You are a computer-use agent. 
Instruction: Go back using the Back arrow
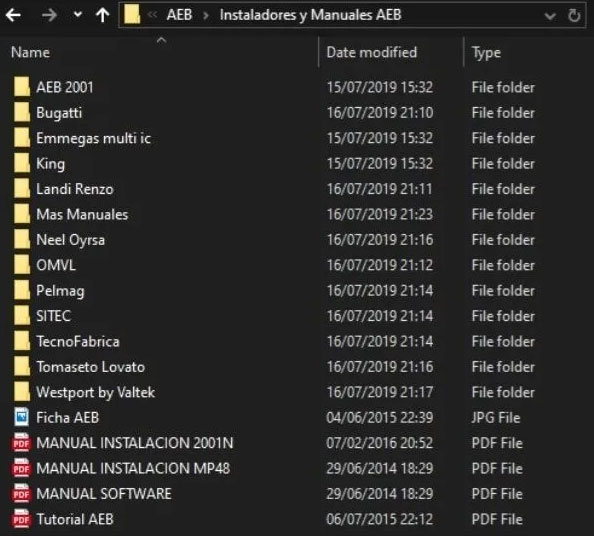(13, 15)
